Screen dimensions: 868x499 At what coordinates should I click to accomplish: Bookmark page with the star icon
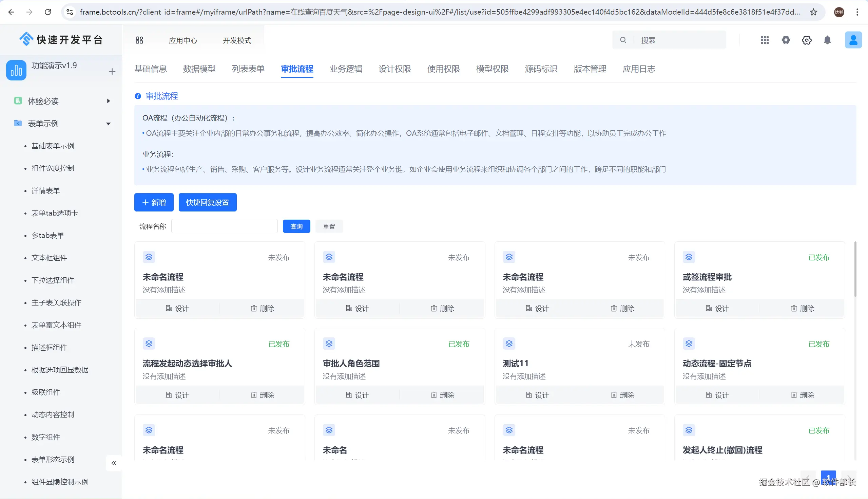coord(813,12)
